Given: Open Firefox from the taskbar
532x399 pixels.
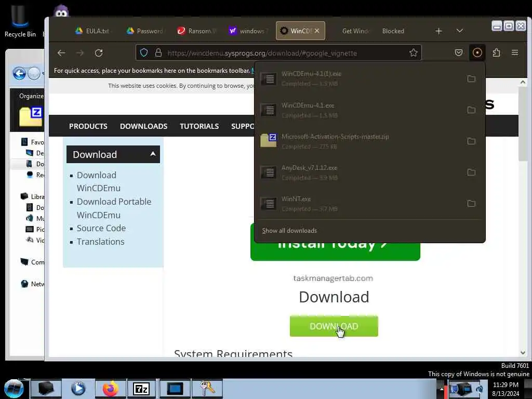Looking at the screenshot, I should [x=111, y=389].
